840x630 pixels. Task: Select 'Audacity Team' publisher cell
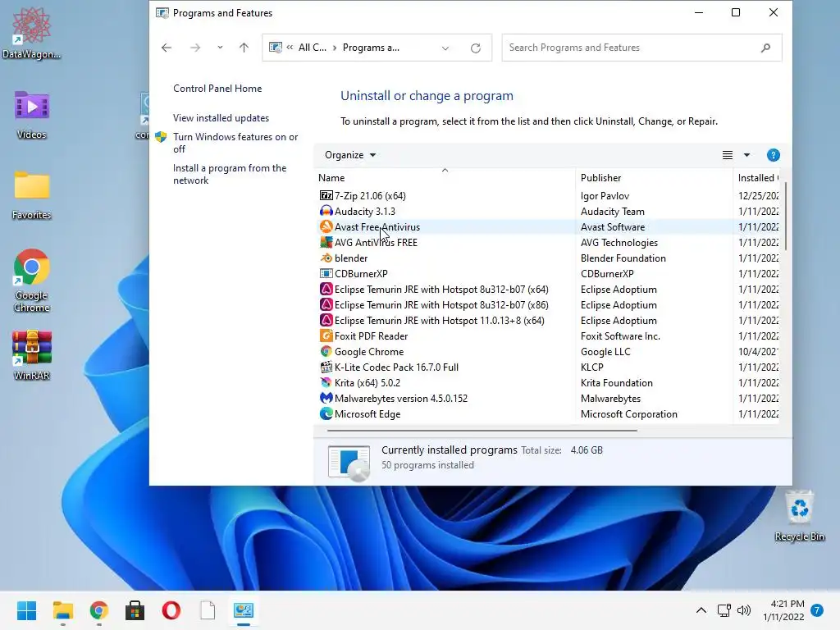click(612, 211)
